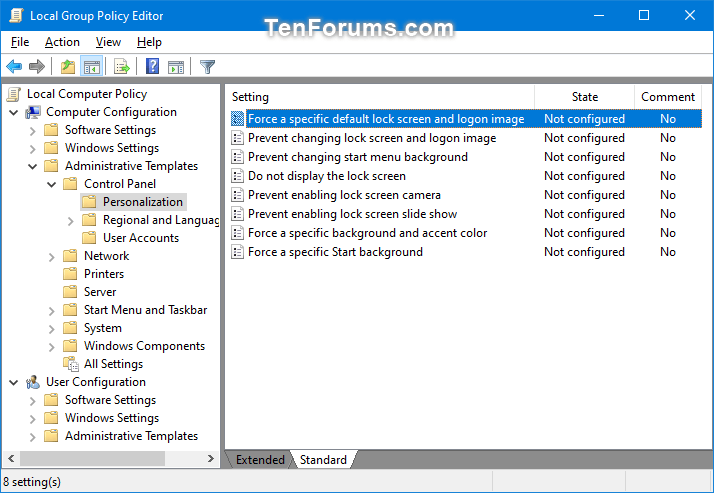Expand the Windows Components node
714x493 pixels.
pyautogui.click(x=51, y=347)
